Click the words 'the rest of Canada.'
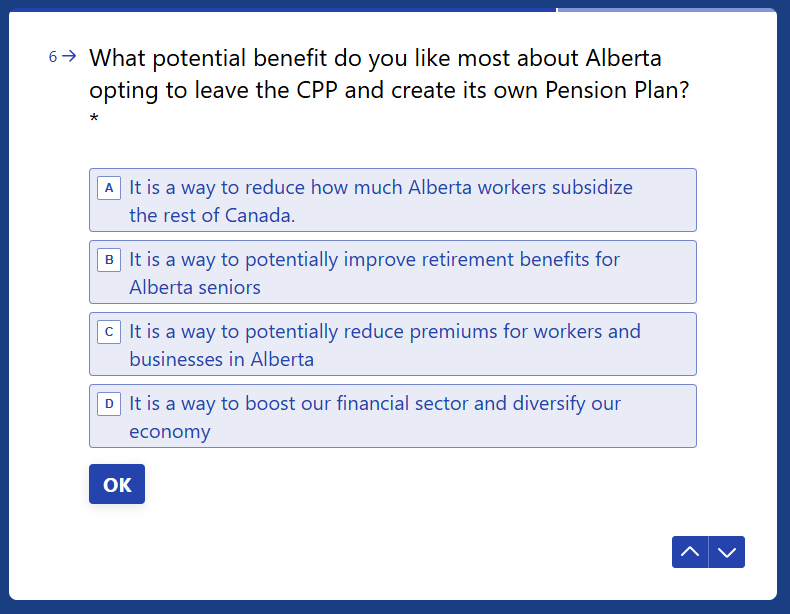Image resolution: width=790 pixels, height=614 pixels. (x=212, y=215)
